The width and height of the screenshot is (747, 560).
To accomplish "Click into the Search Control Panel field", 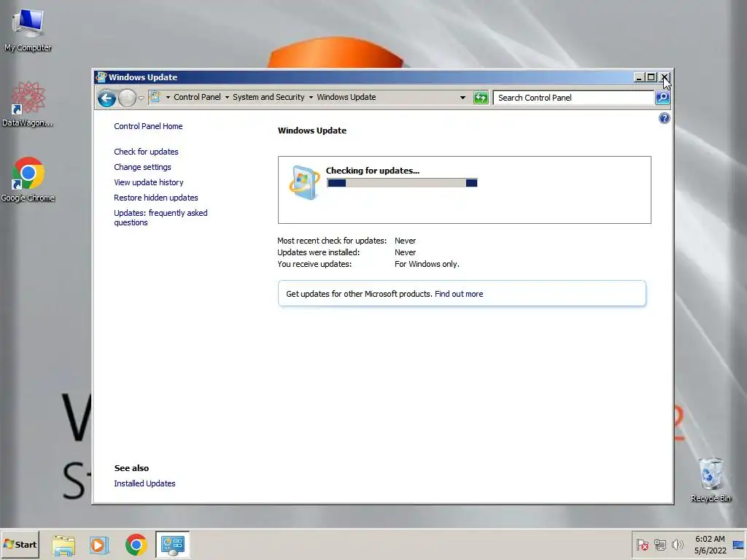I will [x=573, y=98].
